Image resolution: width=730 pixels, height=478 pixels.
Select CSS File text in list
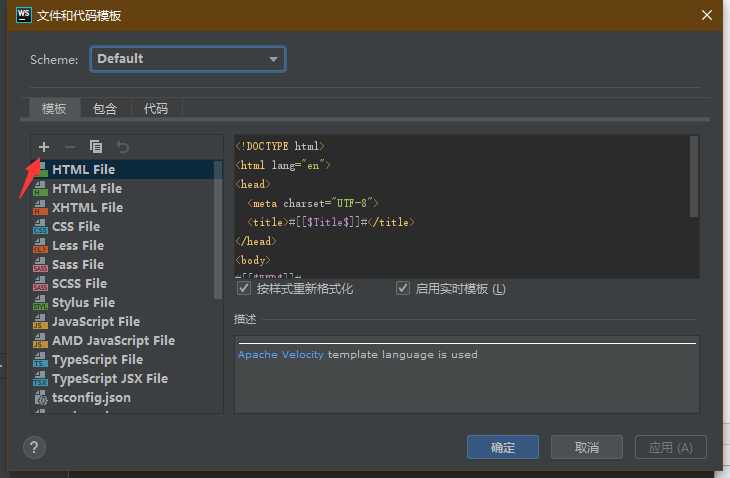[x=76, y=227]
